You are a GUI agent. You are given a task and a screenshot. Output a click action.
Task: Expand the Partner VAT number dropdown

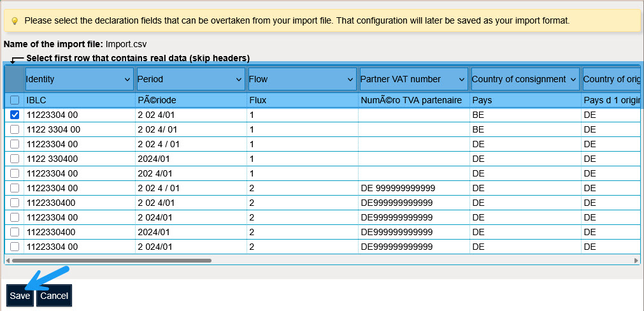coord(414,79)
